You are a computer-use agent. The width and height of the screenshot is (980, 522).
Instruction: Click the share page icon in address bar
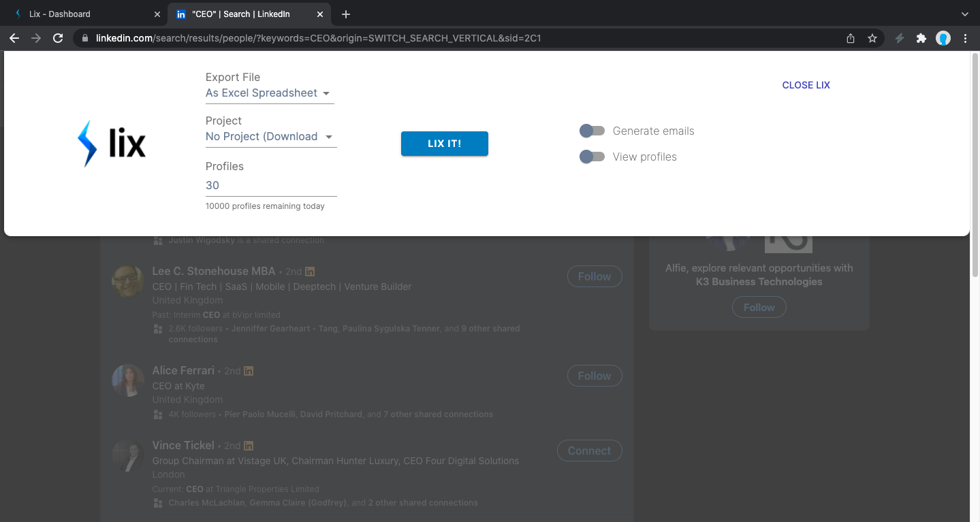pyautogui.click(x=851, y=39)
